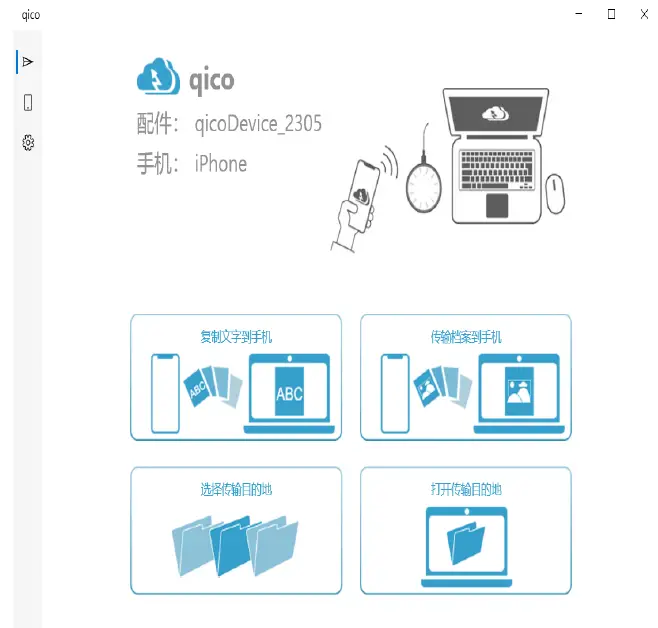Click the qico title bar text

click(31, 15)
